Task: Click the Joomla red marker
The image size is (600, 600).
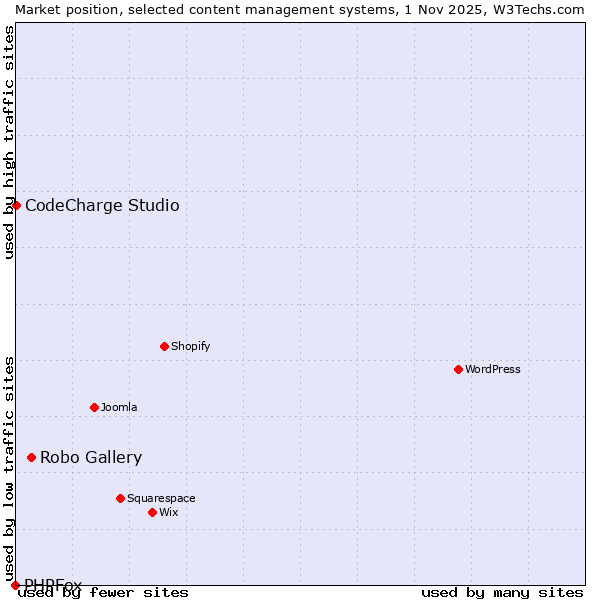Action: 94,407
